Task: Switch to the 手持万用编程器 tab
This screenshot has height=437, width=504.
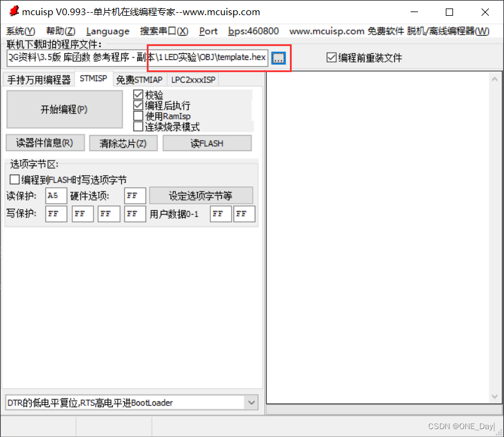Action: 39,79
